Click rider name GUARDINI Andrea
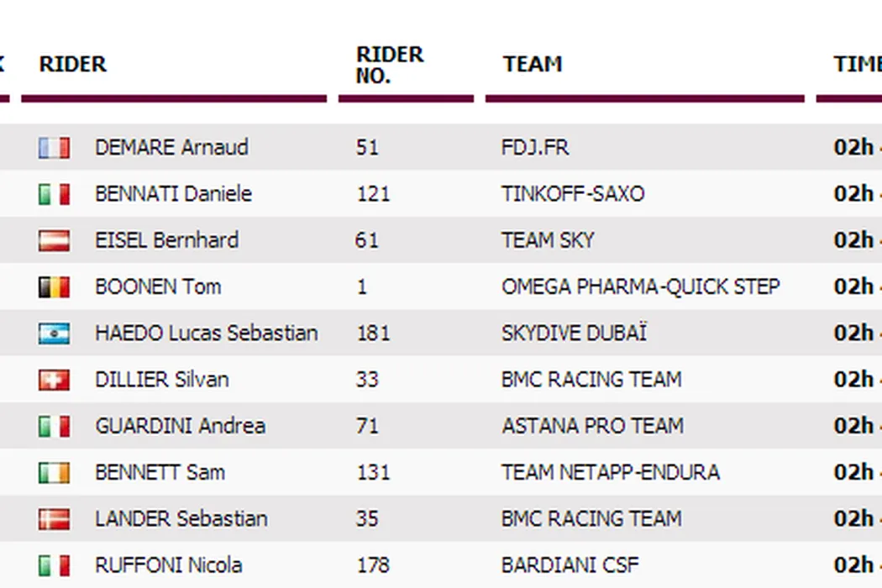This screenshot has width=882, height=588. 180,426
